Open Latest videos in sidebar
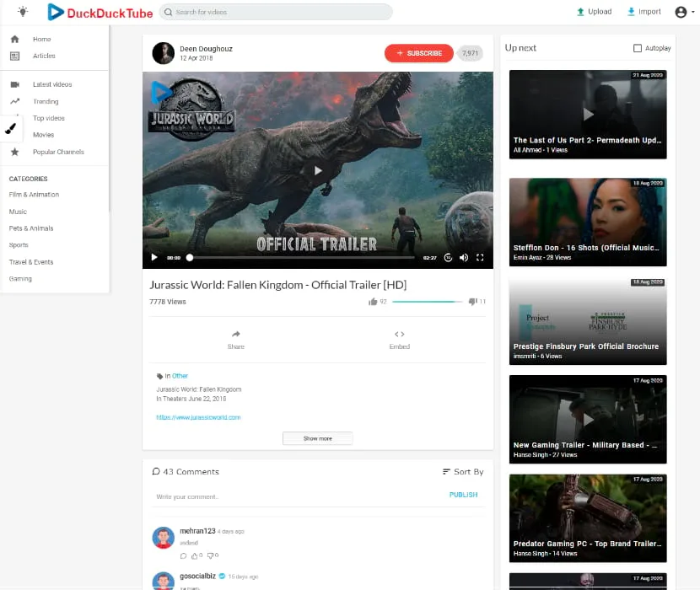 (x=52, y=84)
